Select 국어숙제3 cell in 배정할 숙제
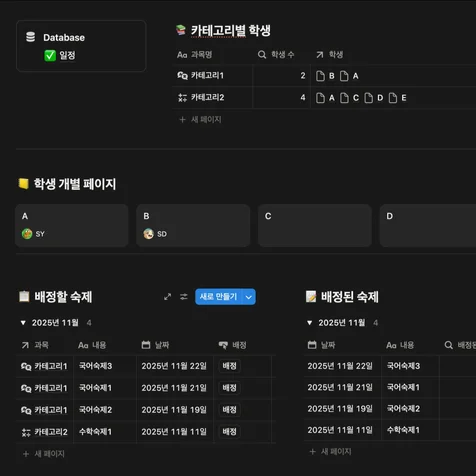This screenshot has height=476, width=476. click(x=105, y=366)
